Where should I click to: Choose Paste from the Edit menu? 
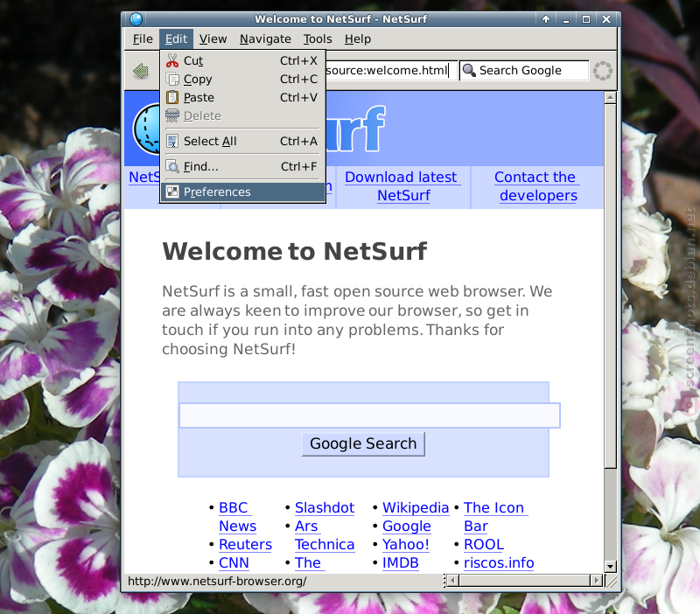[242, 97]
